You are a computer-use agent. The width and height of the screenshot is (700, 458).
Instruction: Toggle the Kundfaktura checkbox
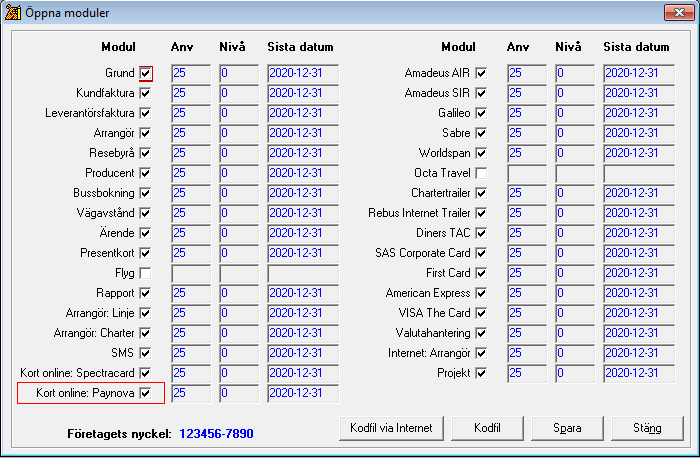[146, 93]
